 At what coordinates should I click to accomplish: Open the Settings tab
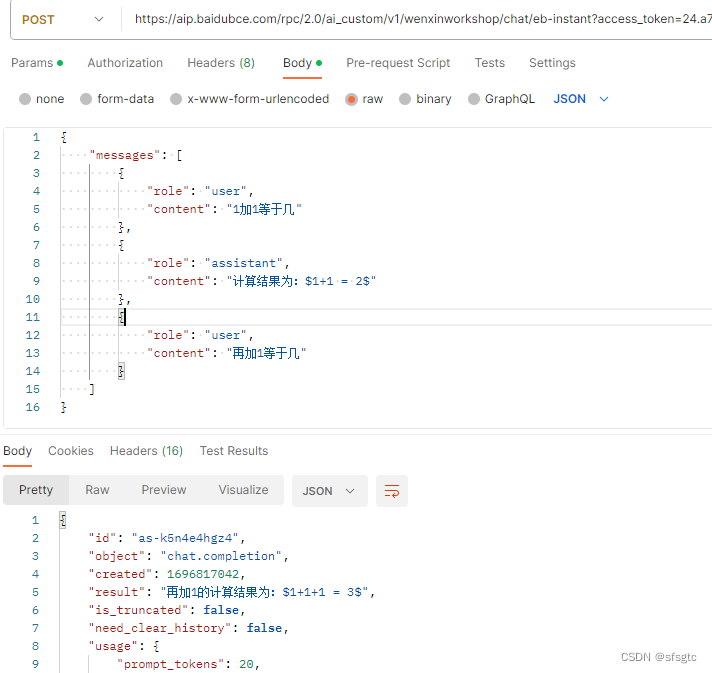pyautogui.click(x=552, y=63)
